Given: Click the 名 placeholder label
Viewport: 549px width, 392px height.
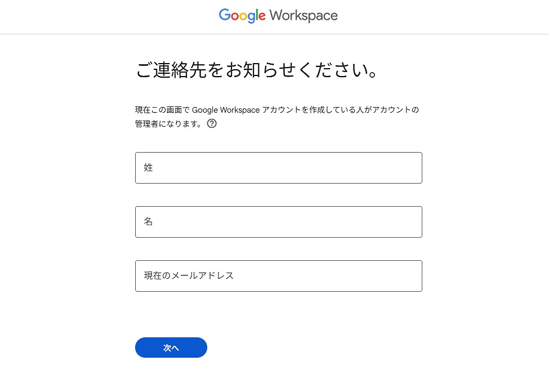Looking at the screenshot, I should [149, 222].
